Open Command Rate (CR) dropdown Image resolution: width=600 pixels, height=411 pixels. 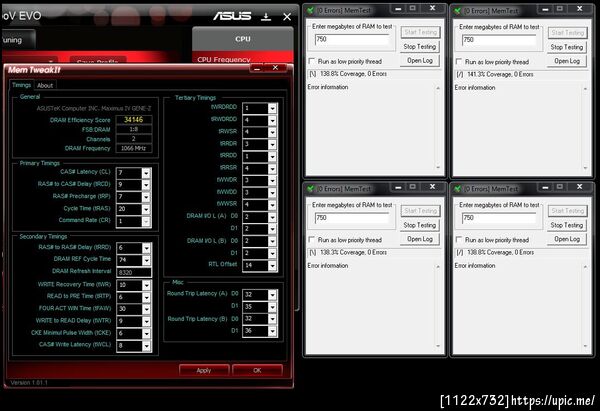tap(146, 221)
